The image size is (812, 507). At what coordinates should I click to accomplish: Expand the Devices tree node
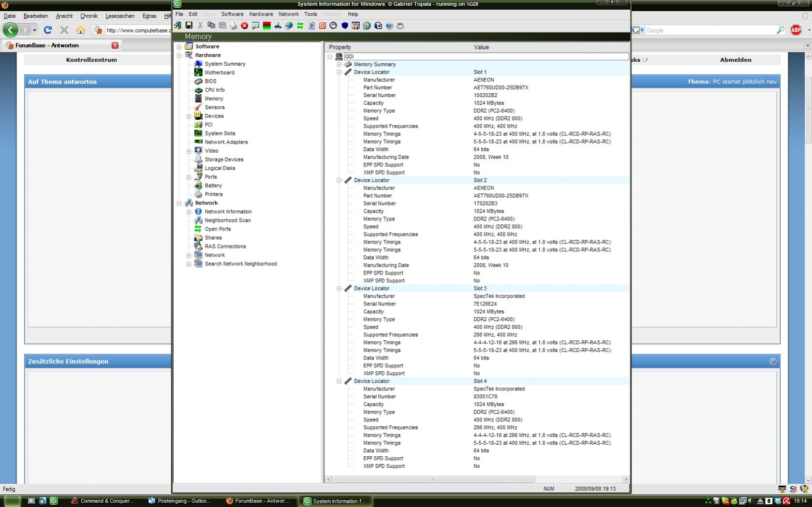[x=189, y=116]
